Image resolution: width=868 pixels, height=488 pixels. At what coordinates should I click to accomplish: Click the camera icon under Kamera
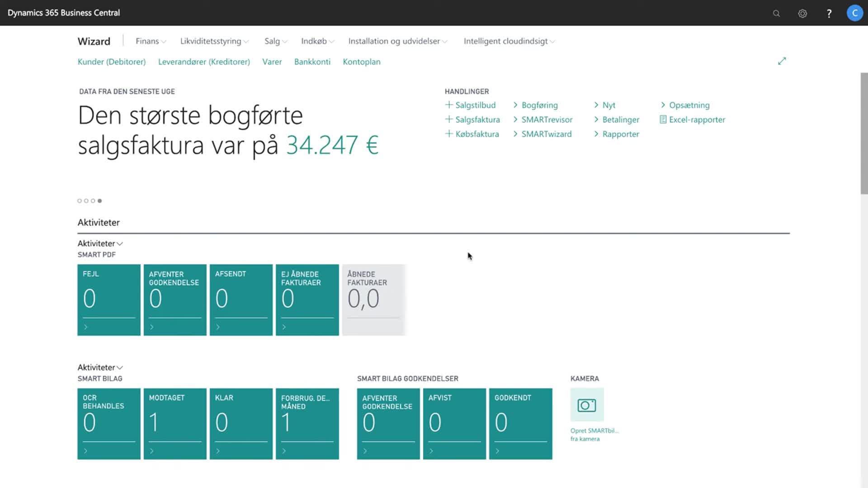[587, 405]
